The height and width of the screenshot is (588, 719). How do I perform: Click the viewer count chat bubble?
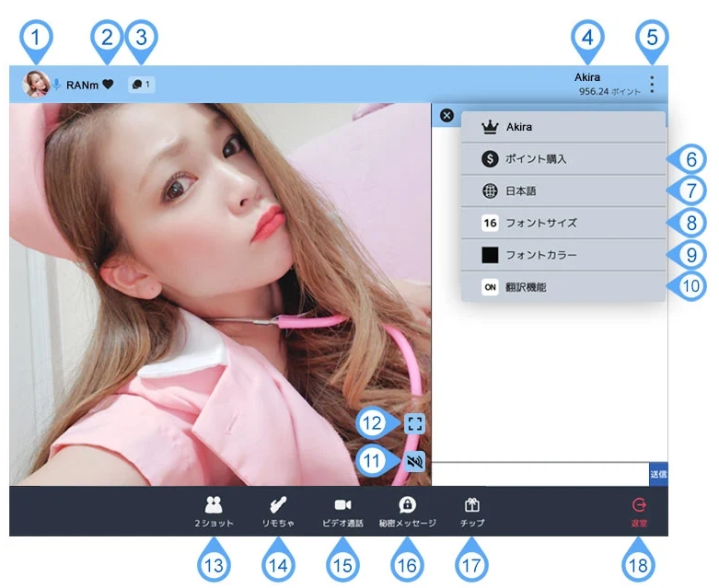(x=141, y=85)
